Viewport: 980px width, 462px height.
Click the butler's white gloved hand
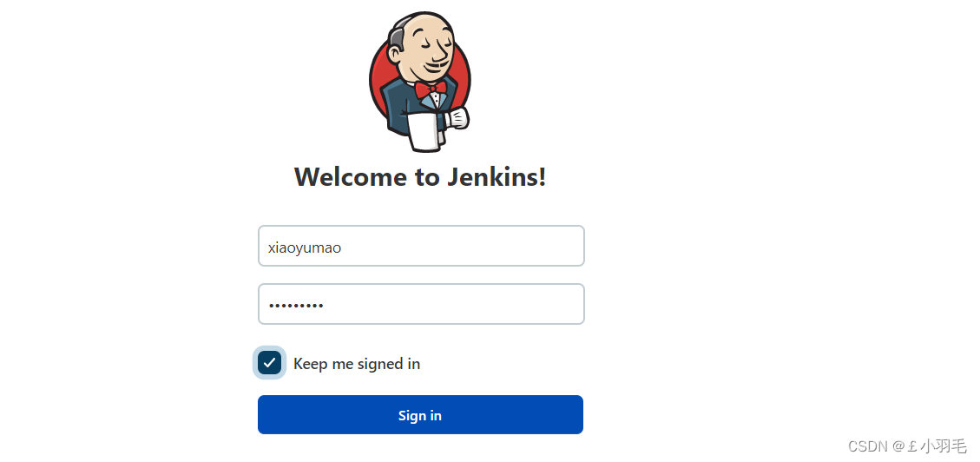[457, 118]
